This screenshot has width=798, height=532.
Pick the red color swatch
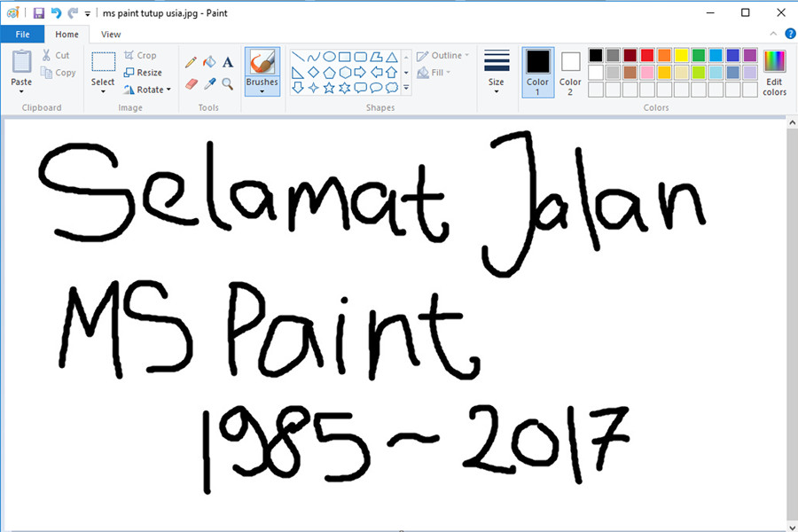647,55
